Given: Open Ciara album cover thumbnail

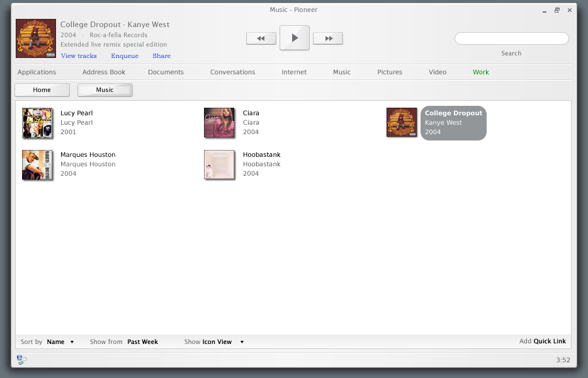Looking at the screenshot, I should click(219, 123).
